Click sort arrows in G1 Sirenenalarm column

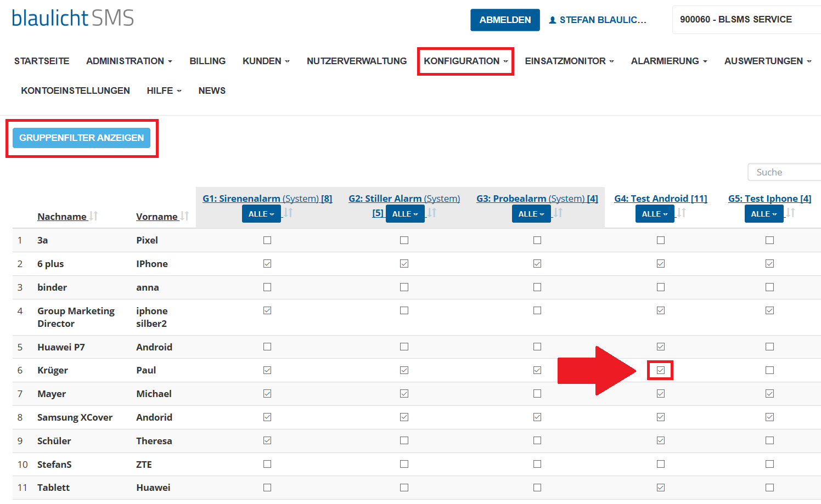pyautogui.click(x=289, y=213)
